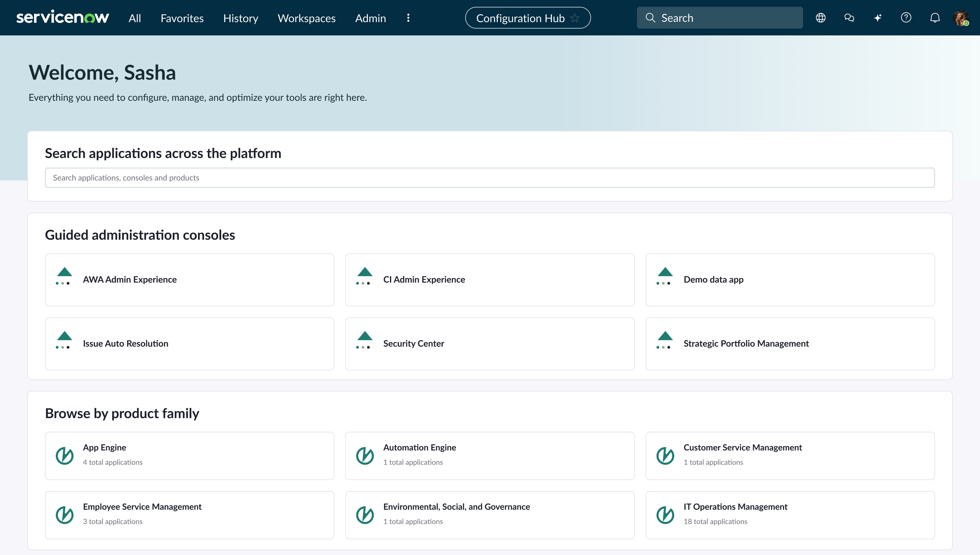Click the Security Center icon
980x555 pixels.
[x=364, y=340]
